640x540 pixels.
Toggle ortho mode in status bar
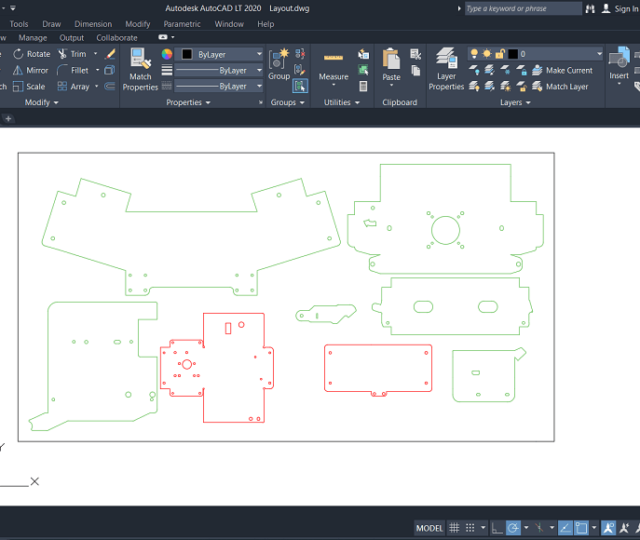pos(496,528)
